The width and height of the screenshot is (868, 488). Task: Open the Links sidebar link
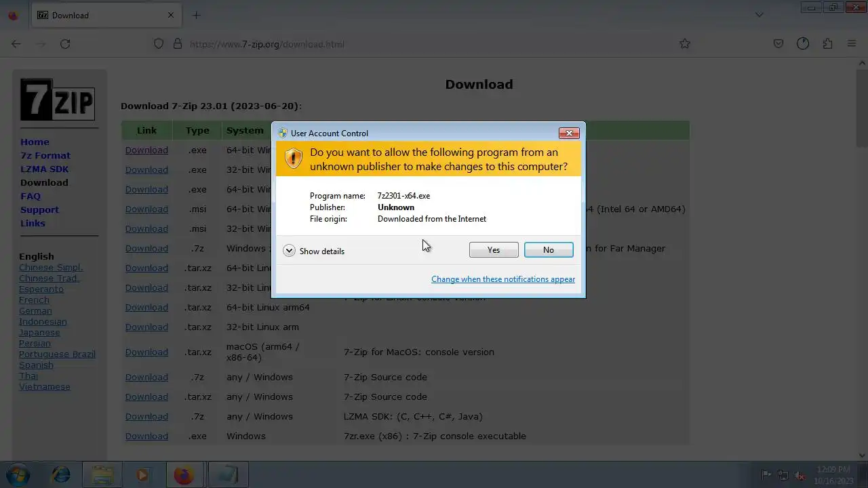coord(33,223)
